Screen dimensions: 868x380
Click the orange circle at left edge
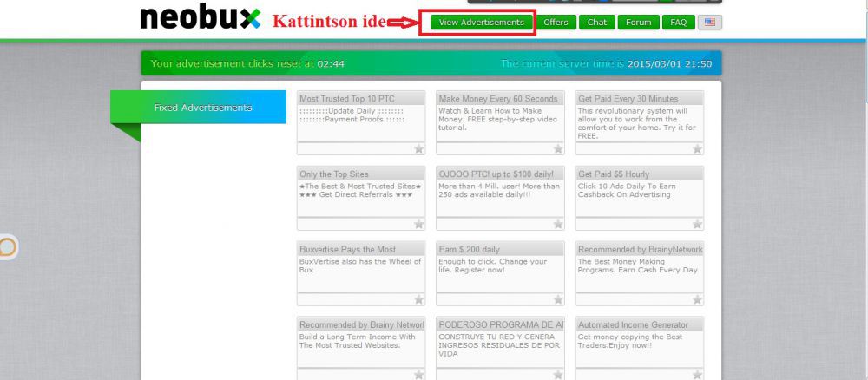pos(6,248)
